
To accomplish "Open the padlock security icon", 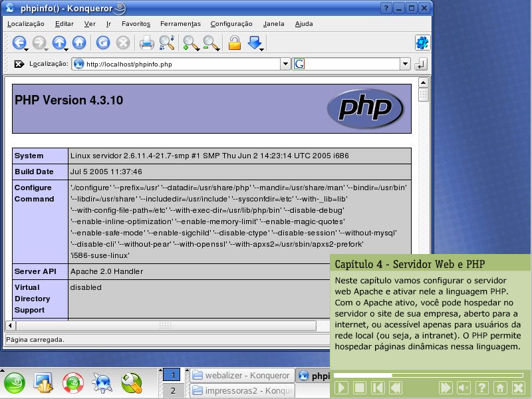I will tap(234, 43).
